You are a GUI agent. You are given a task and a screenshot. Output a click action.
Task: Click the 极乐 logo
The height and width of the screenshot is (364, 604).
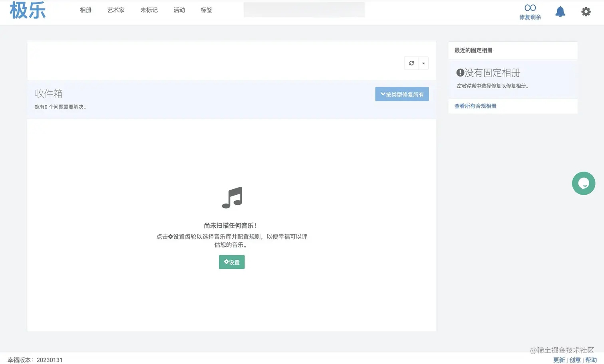28,10
